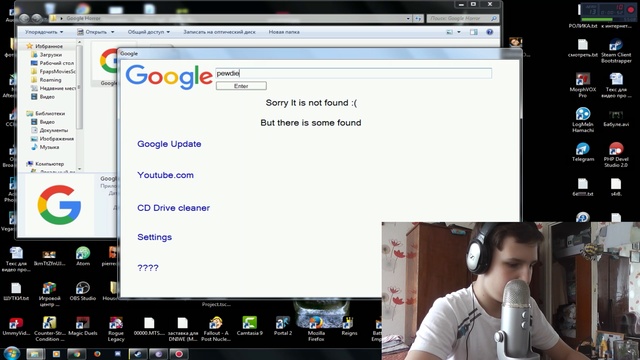This screenshot has width=640, height=360.
Task: Open the Portal 2 desktop shortcut
Action: (282, 327)
